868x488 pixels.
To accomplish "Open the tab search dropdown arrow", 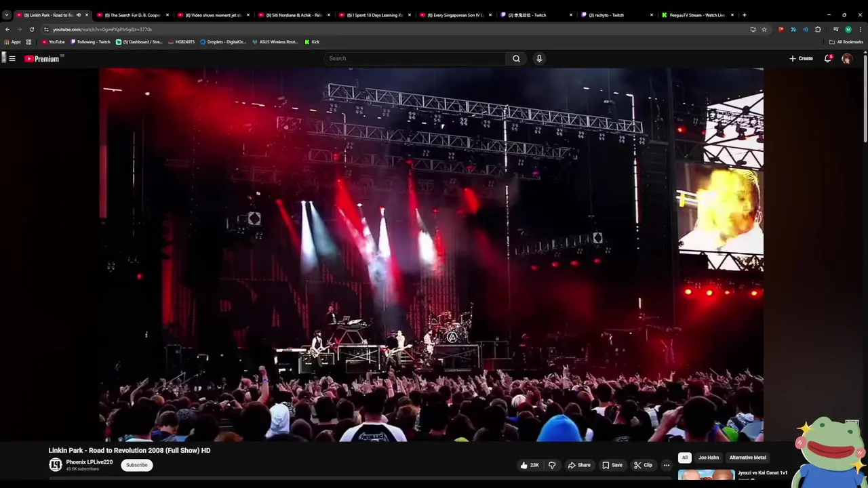I will pos(7,15).
